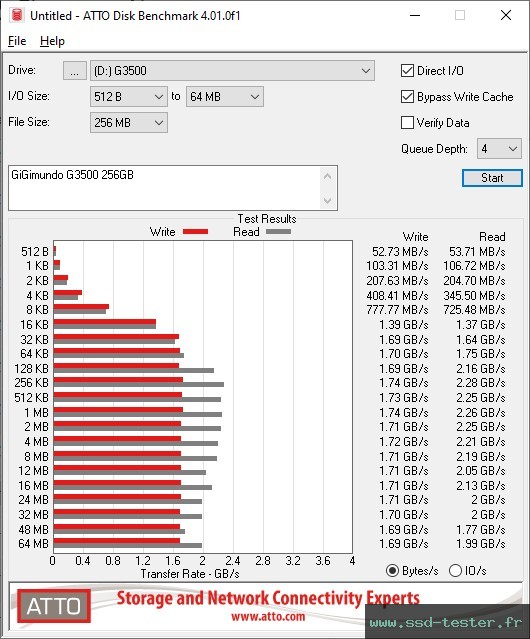Click the drive browse "..." button
530x639 pixels.
point(75,71)
